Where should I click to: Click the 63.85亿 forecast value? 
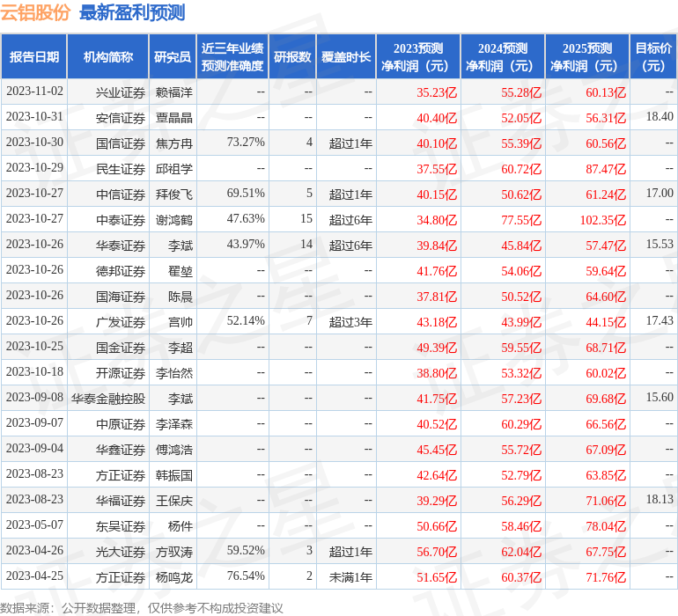(606, 475)
